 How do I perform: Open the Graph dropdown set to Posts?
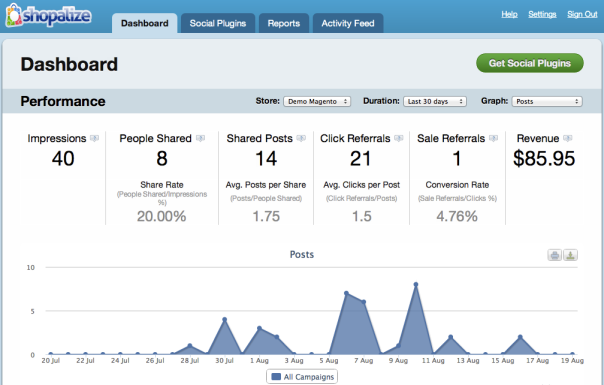click(547, 101)
